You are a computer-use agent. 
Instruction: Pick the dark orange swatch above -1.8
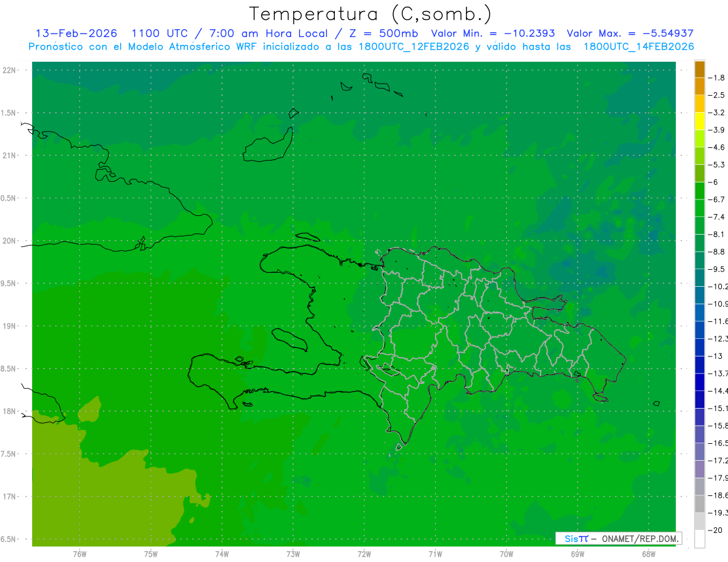point(699,69)
